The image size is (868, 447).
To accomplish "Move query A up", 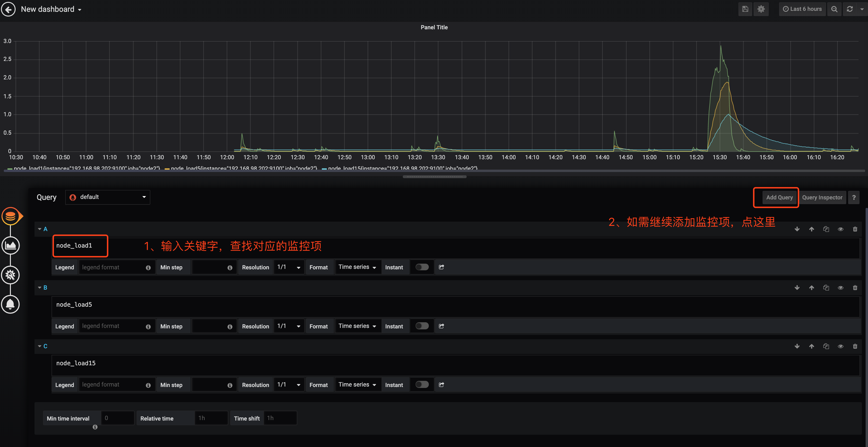I will (x=812, y=229).
